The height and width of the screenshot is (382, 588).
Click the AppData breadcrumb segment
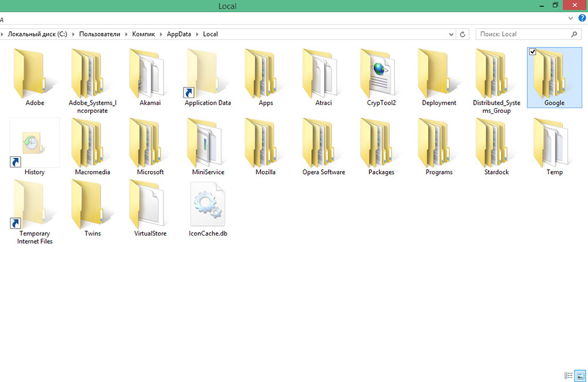point(179,34)
